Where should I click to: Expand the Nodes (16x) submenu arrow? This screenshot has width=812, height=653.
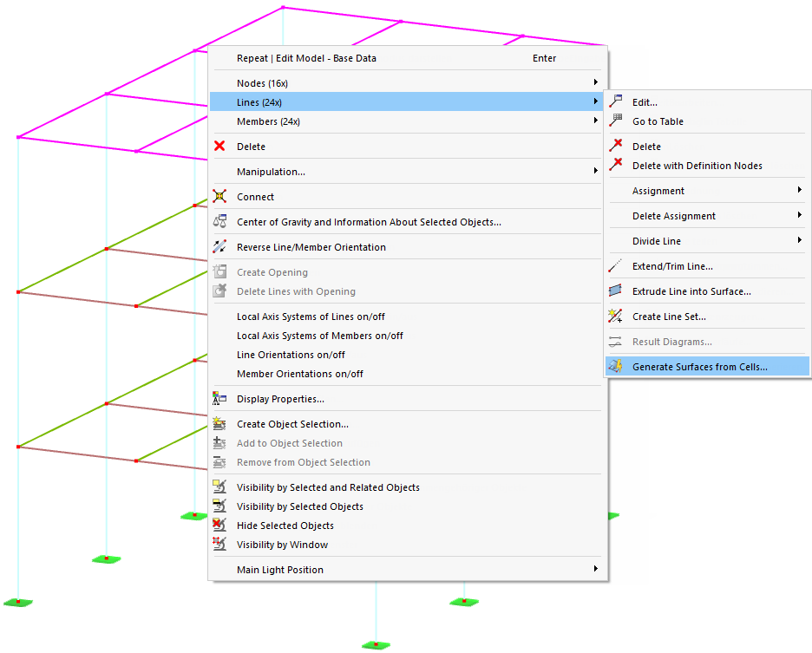point(595,82)
